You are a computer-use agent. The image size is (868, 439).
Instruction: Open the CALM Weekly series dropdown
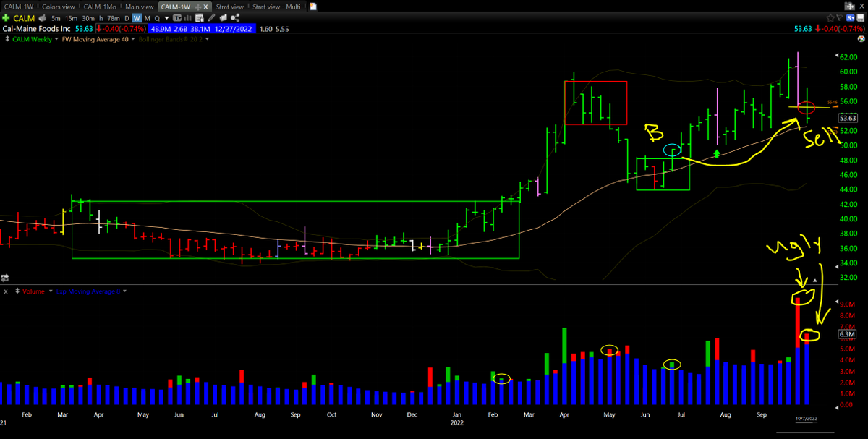coord(56,39)
